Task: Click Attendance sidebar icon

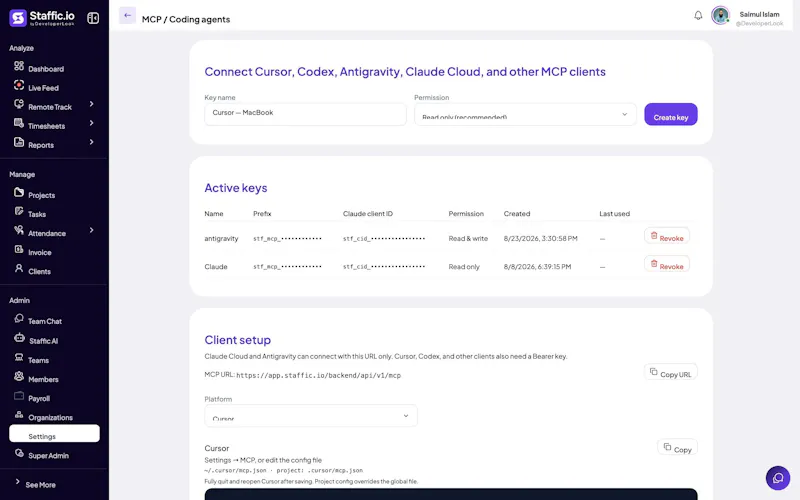Action: pyautogui.click(x=19, y=230)
